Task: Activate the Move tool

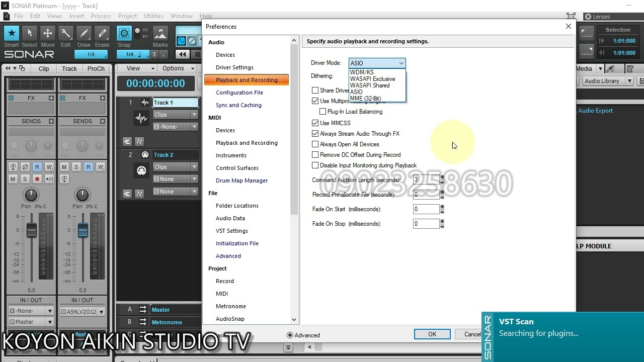Action: click(48, 33)
